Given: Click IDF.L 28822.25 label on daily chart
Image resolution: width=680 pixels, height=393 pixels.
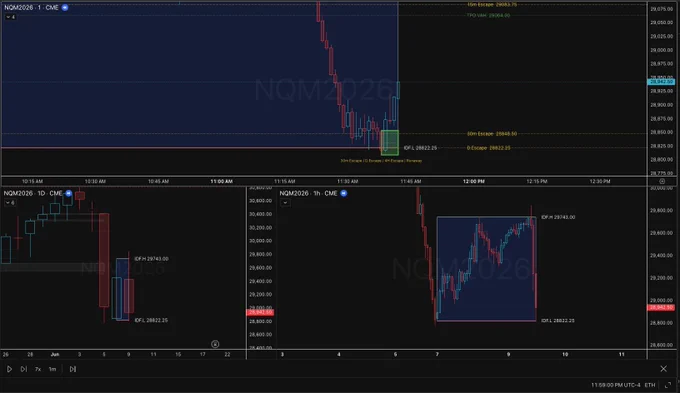Looking at the screenshot, I should pyautogui.click(x=151, y=320).
